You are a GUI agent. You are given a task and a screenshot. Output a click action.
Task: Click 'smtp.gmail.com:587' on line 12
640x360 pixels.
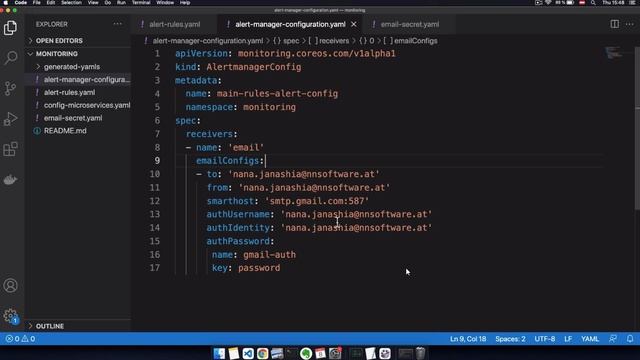click(x=317, y=201)
